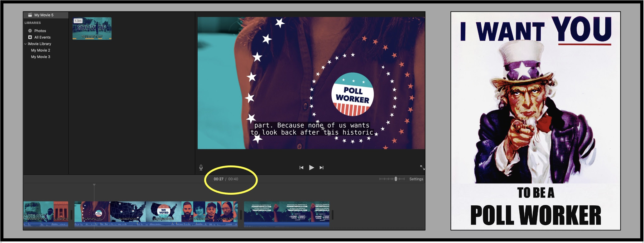644x243 pixels.
Task: Select the POWERTHEPOLLS.COM end clip
Action: 286,214
